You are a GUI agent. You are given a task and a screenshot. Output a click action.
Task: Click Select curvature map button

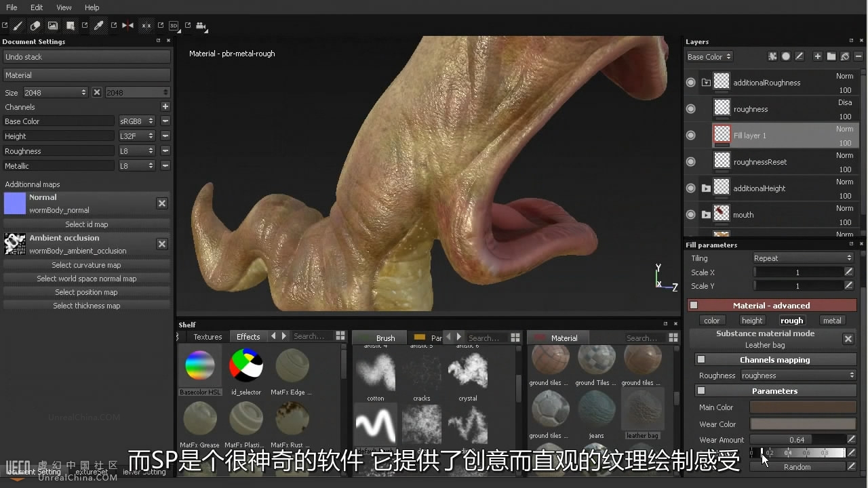(x=87, y=265)
